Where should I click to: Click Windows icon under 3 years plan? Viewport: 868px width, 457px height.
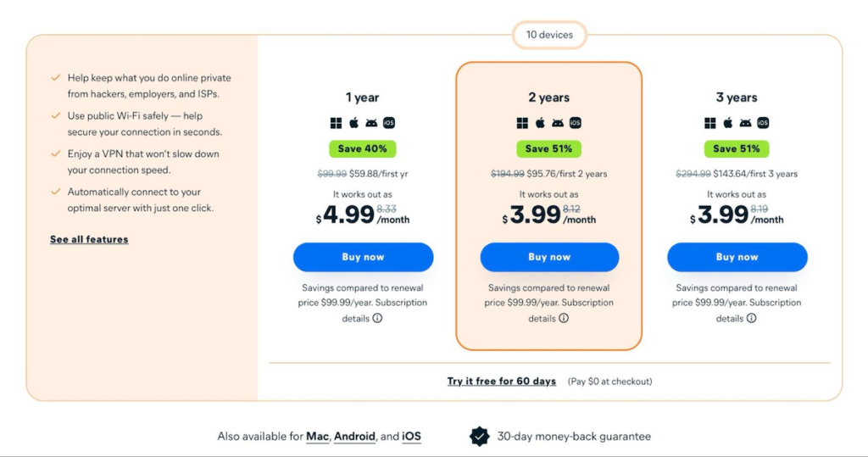pos(709,123)
